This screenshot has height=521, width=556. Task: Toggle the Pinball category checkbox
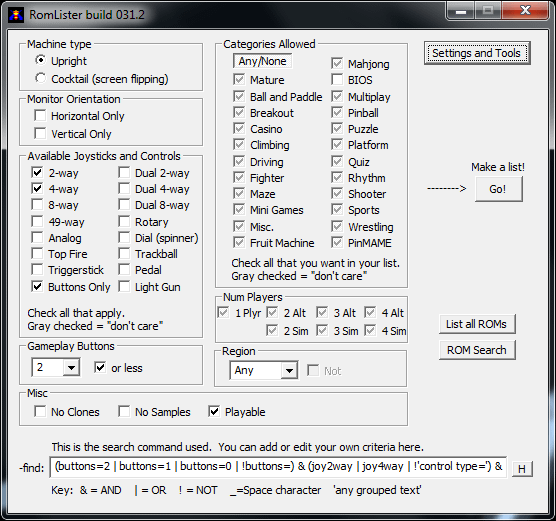(x=337, y=112)
